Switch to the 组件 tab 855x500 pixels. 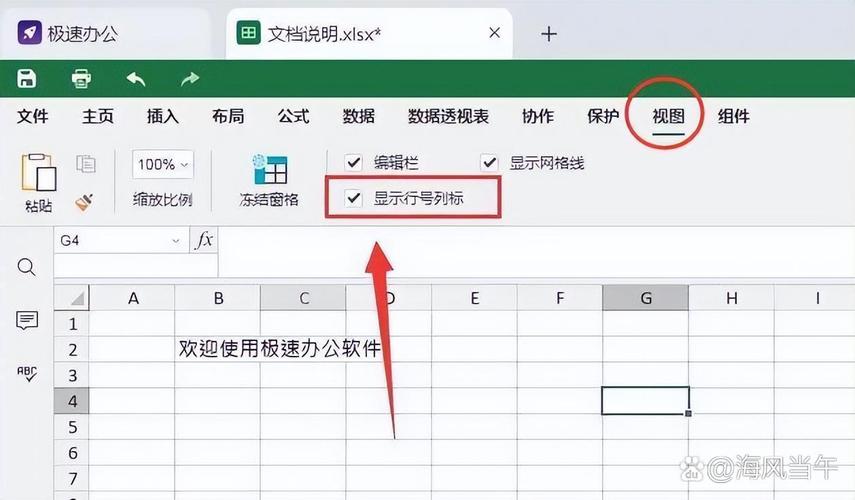click(x=733, y=116)
